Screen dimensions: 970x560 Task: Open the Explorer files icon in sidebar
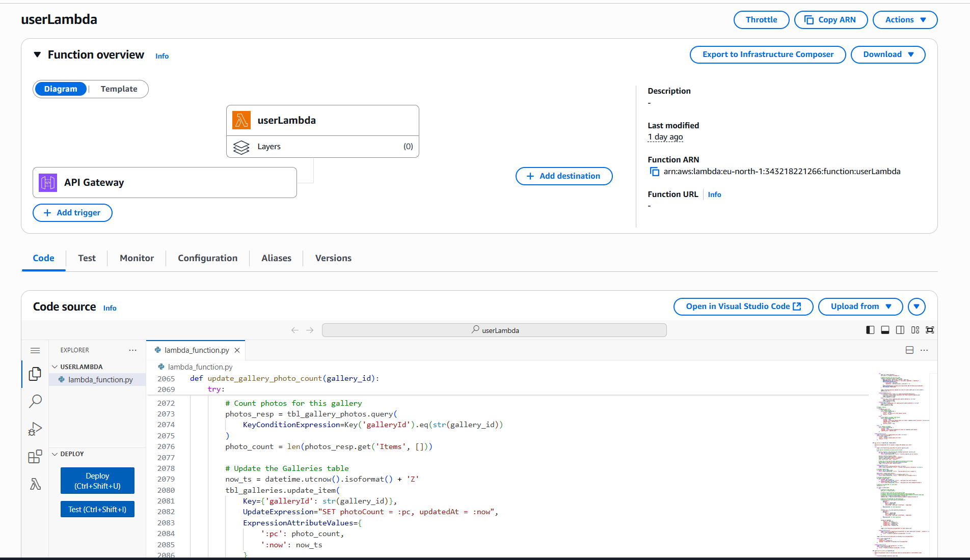[35, 374]
